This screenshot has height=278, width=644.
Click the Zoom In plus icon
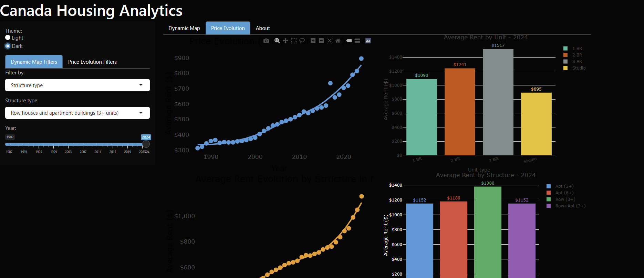click(x=313, y=41)
